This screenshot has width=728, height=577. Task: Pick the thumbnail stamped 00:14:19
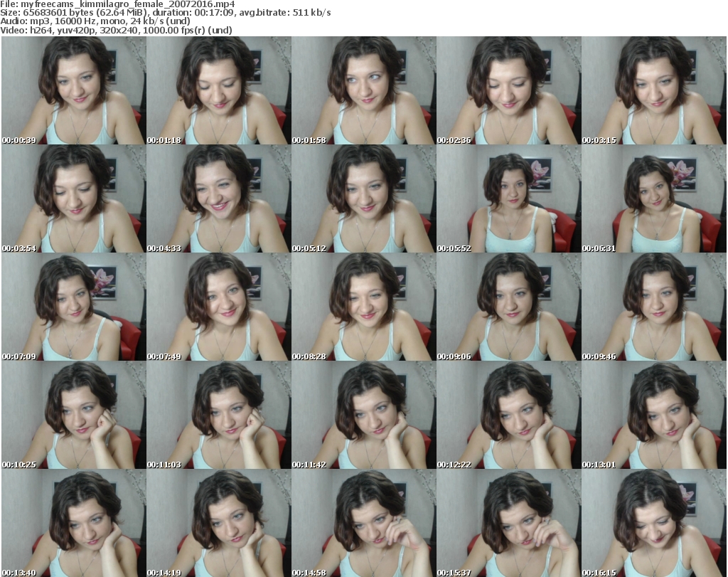point(219,523)
